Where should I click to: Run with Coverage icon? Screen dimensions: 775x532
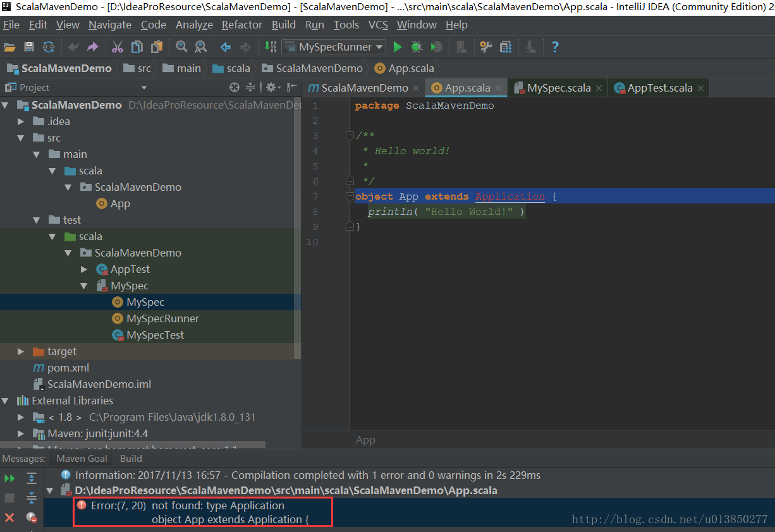[436, 47]
